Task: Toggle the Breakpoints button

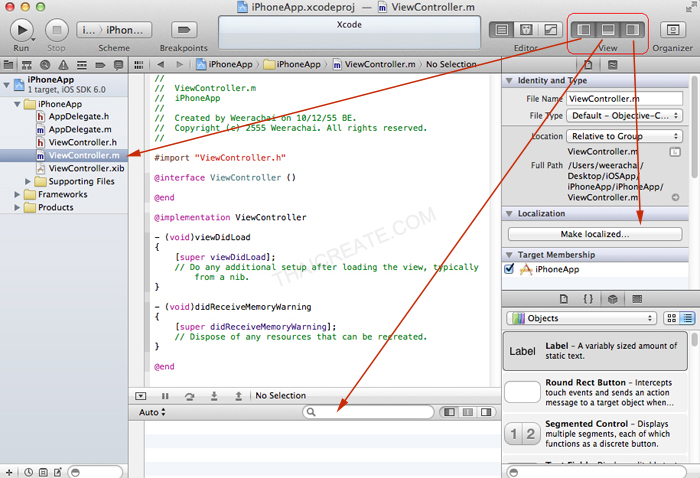Action: (x=183, y=29)
